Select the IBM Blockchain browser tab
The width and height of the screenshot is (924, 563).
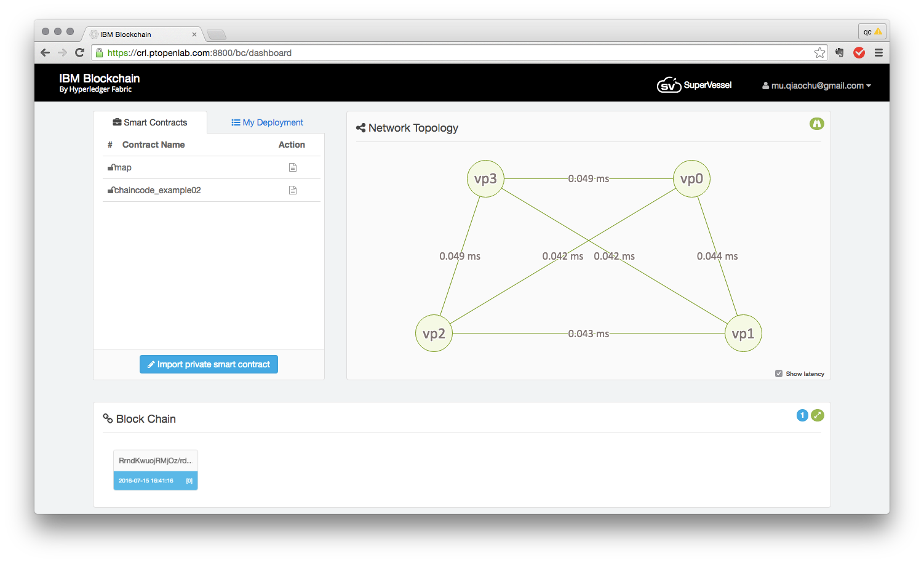(x=144, y=34)
